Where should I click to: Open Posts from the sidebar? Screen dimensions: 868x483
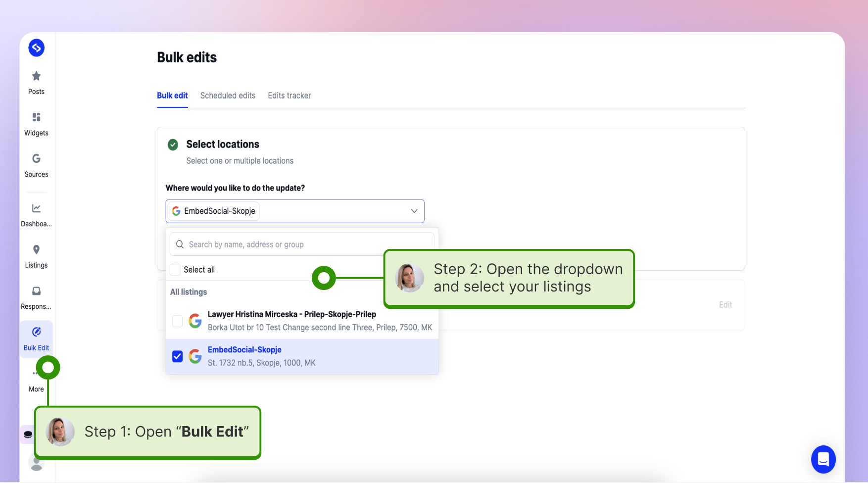[x=36, y=83]
